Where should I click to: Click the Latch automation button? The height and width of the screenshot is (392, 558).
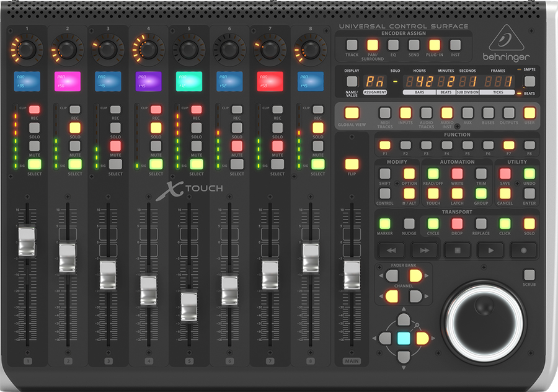click(458, 194)
